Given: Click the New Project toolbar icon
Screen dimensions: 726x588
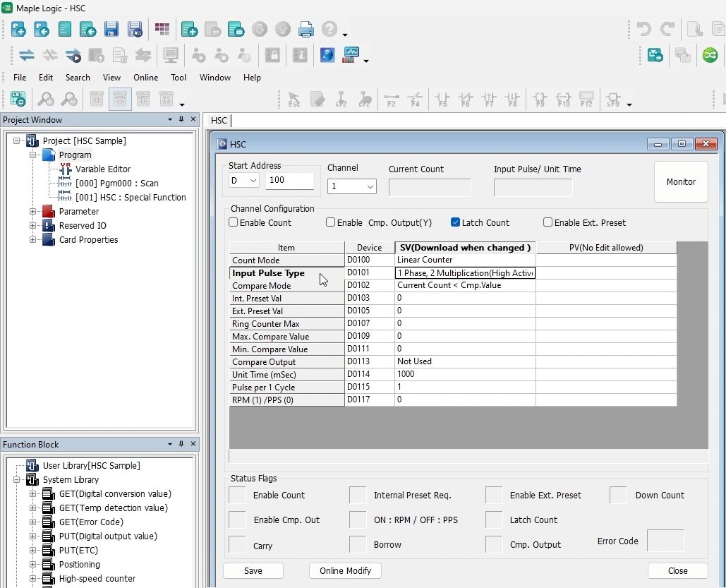Looking at the screenshot, I should click(19, 30).
